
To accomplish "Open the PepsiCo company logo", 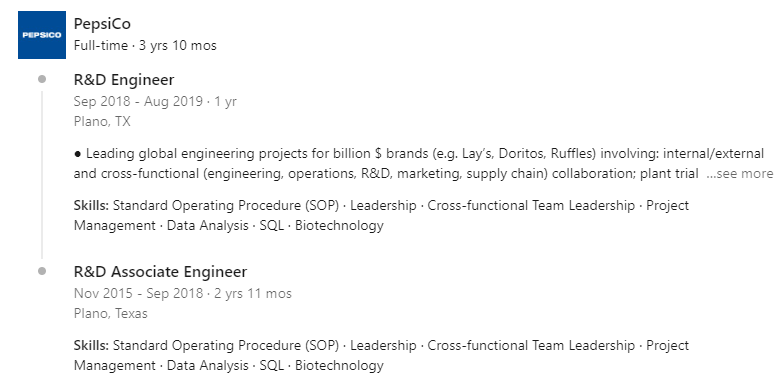I will tap(42, 35).
